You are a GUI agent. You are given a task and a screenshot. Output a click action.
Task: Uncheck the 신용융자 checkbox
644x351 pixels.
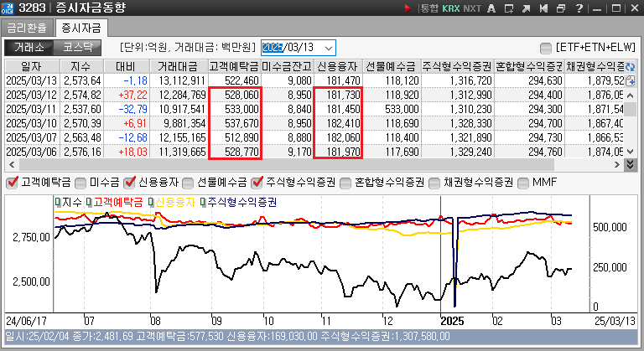[x=130, y=183]
